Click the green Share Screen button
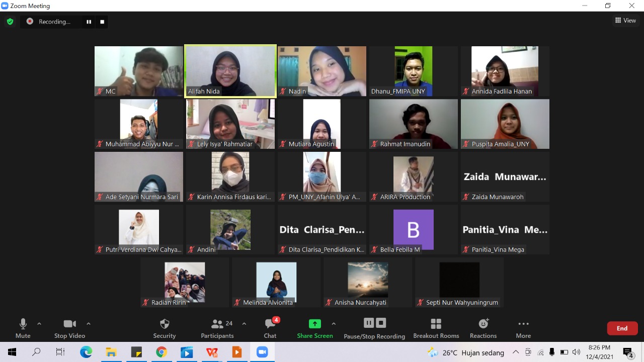644x362 pixels. (x=315, y=329)
